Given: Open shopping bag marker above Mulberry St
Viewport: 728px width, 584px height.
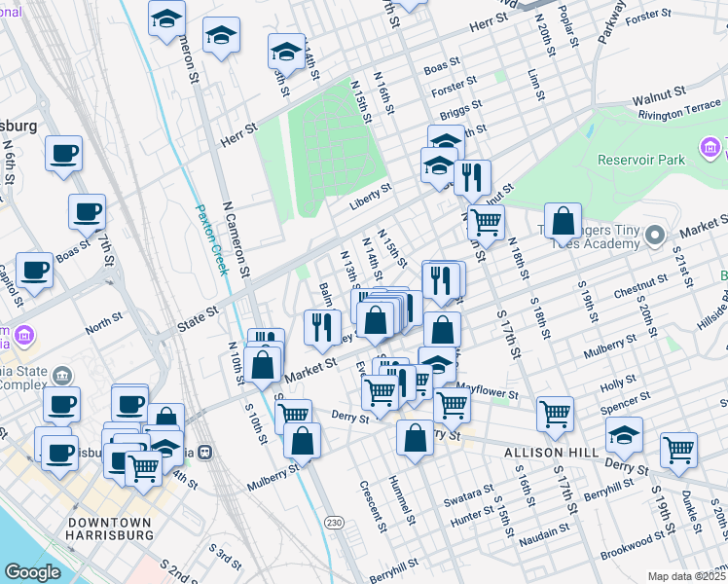Looking at the screenshot, I should click(303, 443).
